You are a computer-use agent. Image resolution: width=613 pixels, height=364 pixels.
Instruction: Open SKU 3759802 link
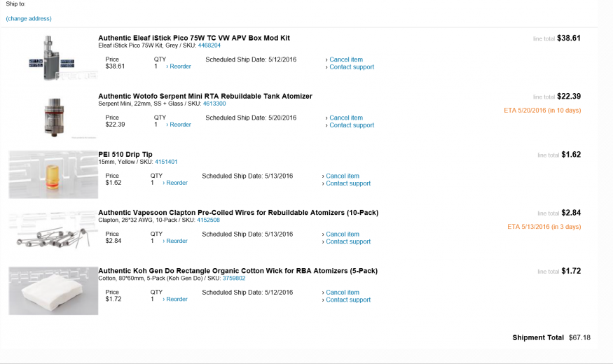click(x=234, y=278)
